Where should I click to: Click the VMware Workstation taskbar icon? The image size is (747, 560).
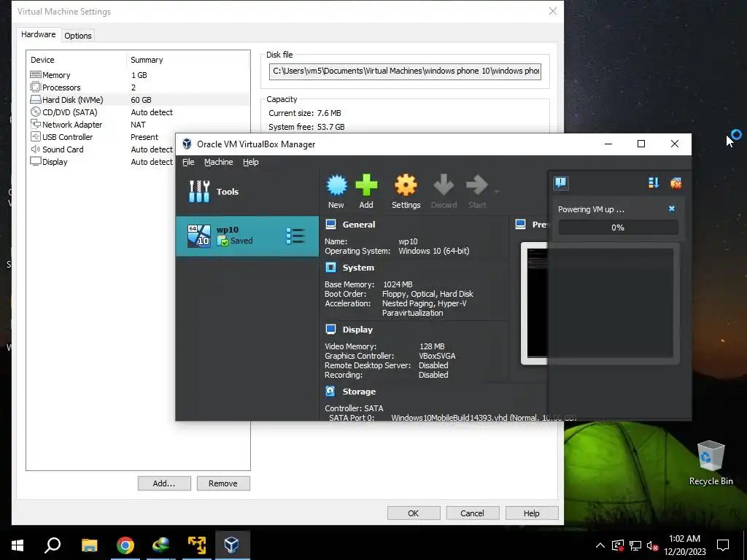tap(197, 545)
